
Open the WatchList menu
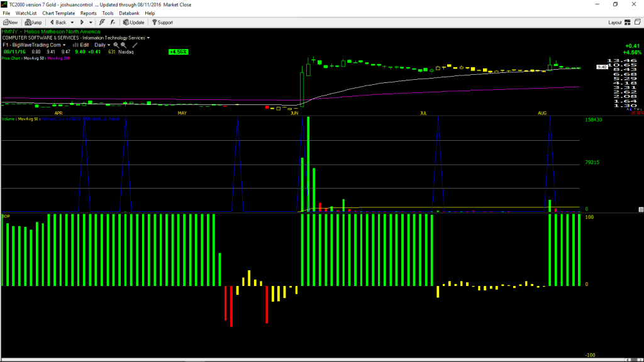(26, 13)
